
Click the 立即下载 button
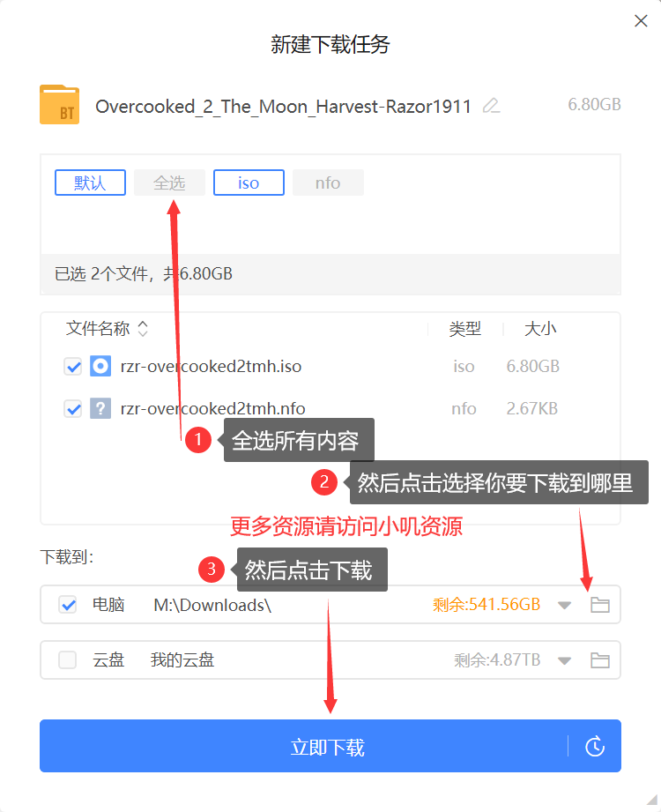(330, 746)
